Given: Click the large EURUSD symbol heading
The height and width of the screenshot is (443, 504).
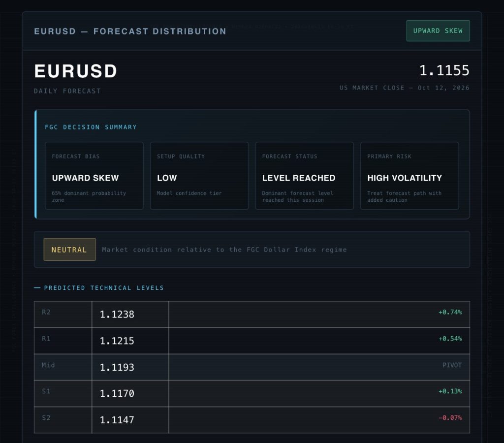Looking at the screenshot, I should [x=75, y=71].
